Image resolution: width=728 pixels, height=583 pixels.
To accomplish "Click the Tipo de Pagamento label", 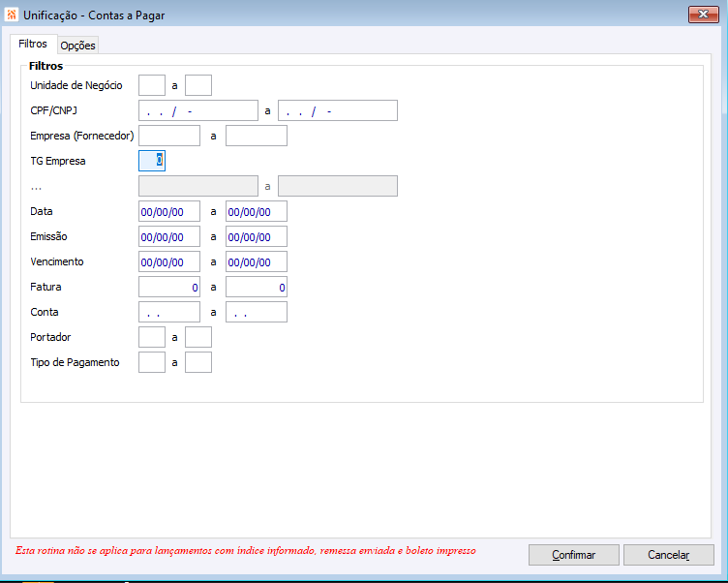I will pyautogui.click(x=75, y=362).
